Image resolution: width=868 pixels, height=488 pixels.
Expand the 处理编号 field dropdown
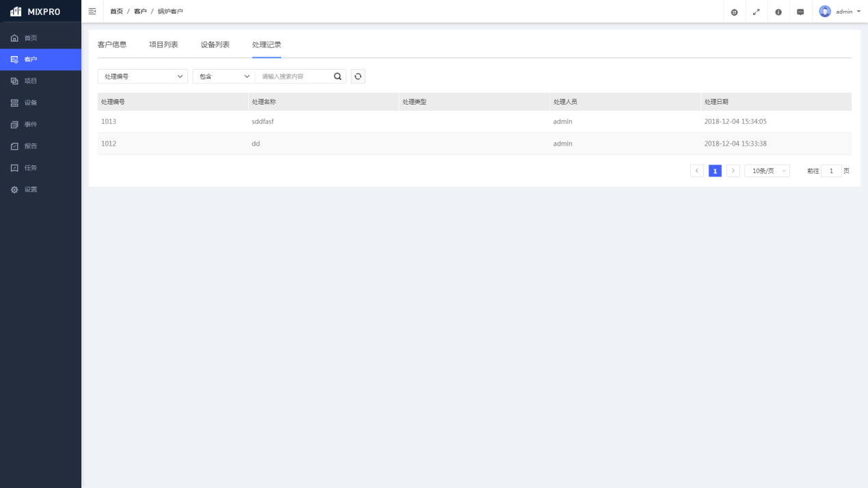coord(142,77)
